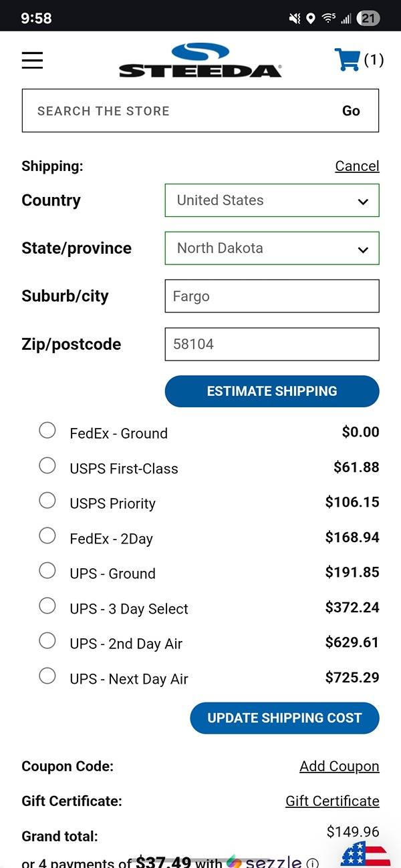Click the Cancel shipping link
401x868 pixels.
coord(357,166)
